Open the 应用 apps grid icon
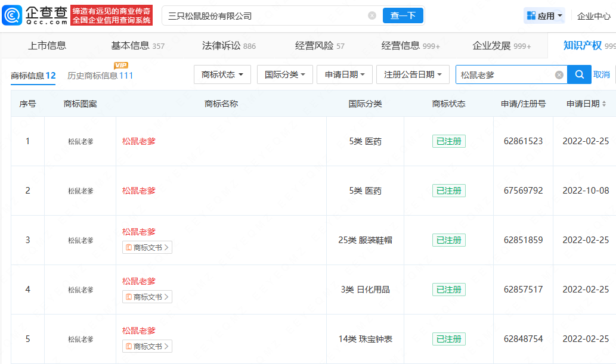This screenshot has height=364, width=616. (533, 15)
